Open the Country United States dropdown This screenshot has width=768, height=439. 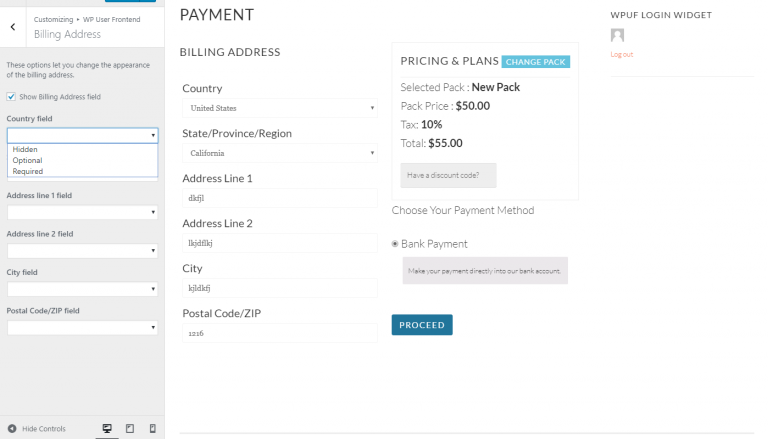279,108
